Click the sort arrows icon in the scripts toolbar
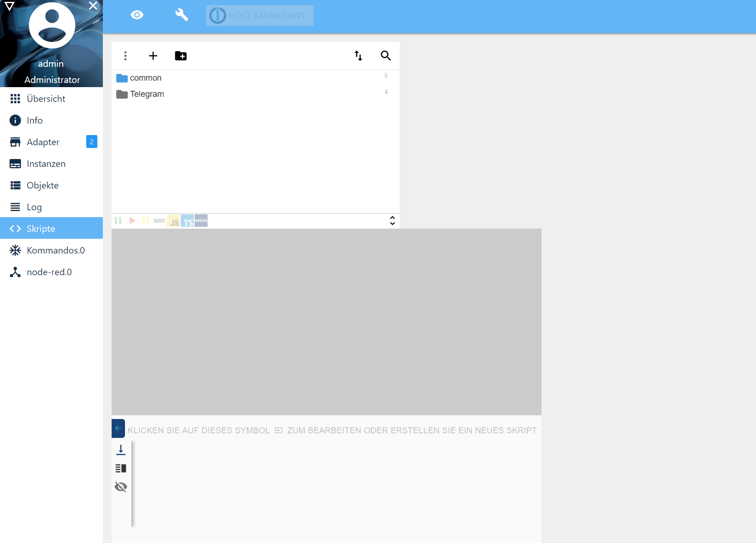Viewport: 756px width, 543px height. coord(358,56)
